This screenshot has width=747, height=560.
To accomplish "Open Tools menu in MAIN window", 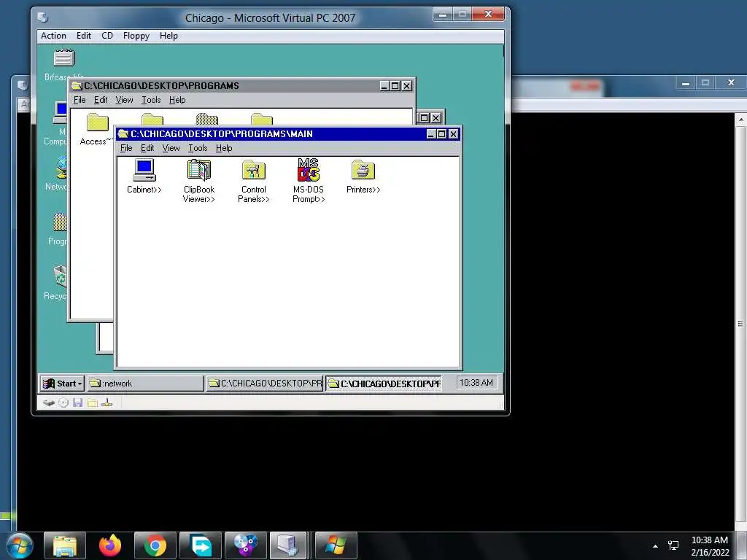I will coord(198,148).
